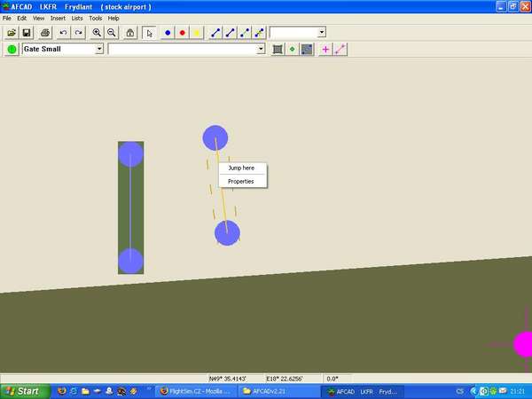
Task: Click the Undo arrow icon
Action: pos(63,33)
